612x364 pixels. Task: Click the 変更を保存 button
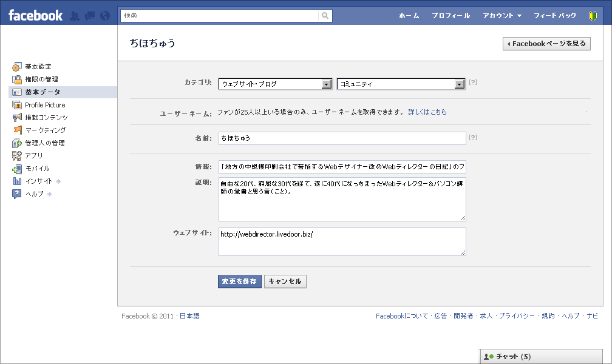click(x=240, y=281)
